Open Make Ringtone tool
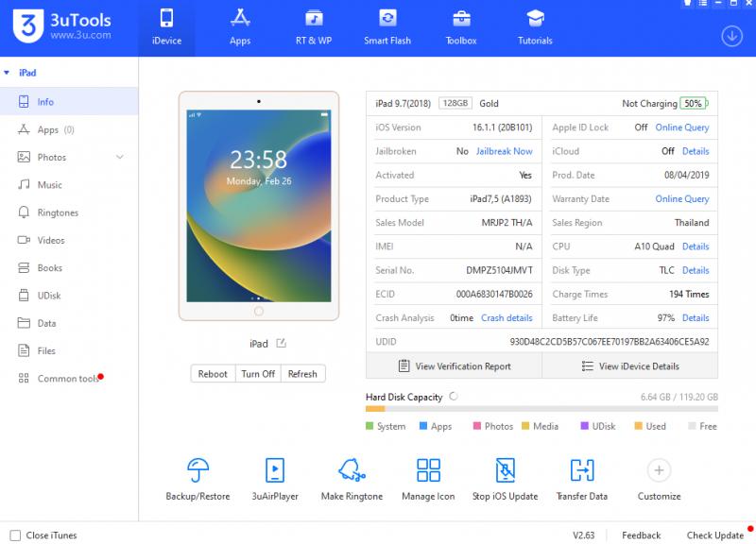Image resolution: width=756 pixels, height=544 pixels. [352, 479]
